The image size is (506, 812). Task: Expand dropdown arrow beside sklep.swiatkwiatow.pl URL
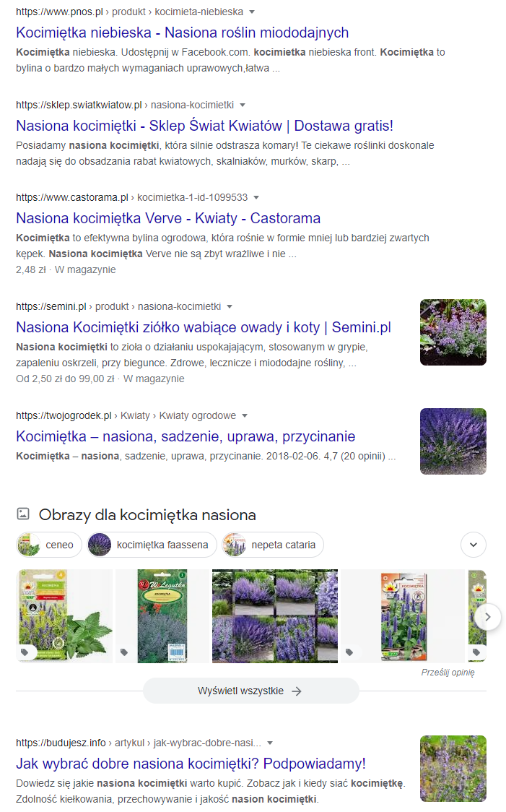pyautogui.click(x=242, y=105)
